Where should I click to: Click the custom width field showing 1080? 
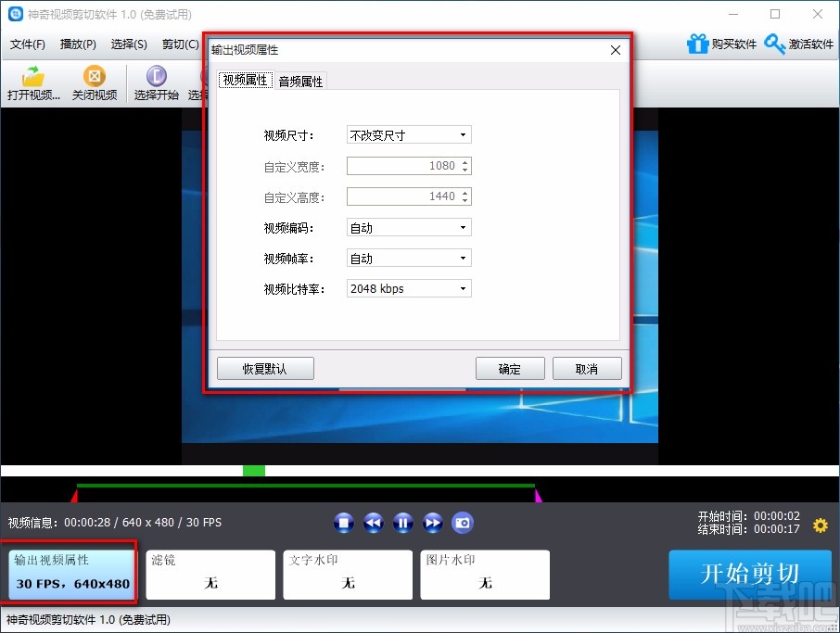(x=409, y=166)
